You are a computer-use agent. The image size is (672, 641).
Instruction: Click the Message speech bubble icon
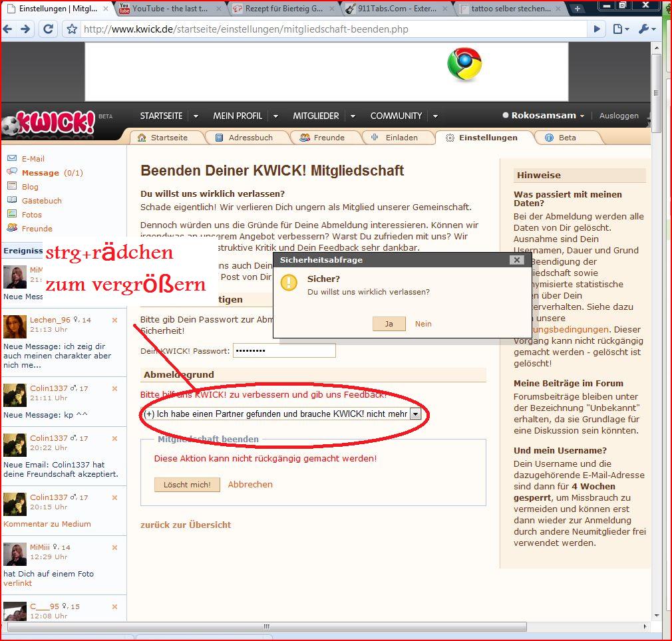click(12, 172)
